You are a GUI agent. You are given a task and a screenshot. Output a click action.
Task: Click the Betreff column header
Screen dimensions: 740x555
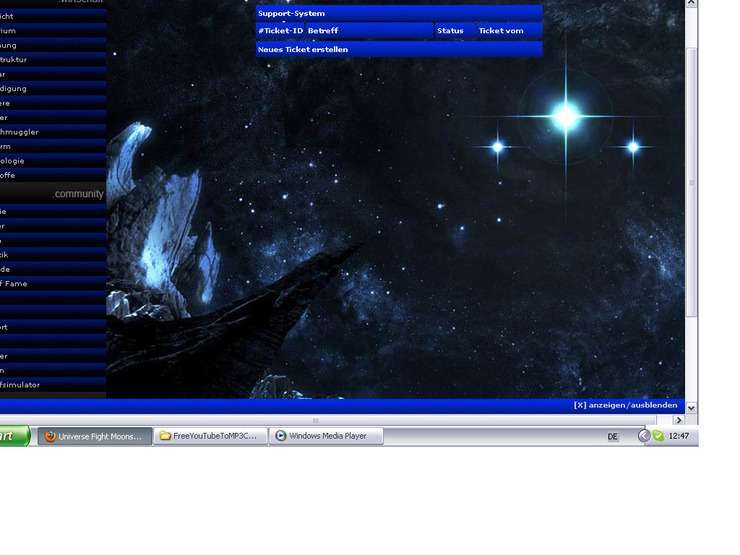point(323,31)
